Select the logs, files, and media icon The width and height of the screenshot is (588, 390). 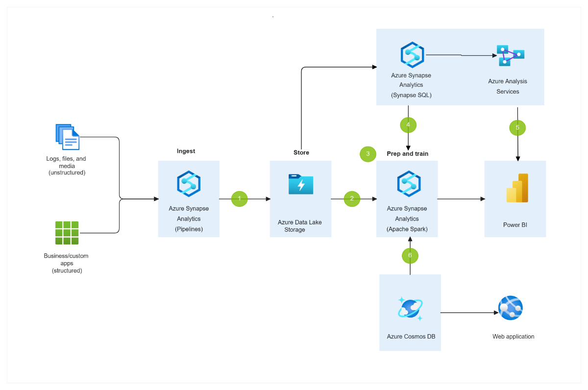[x=67, y=138]
